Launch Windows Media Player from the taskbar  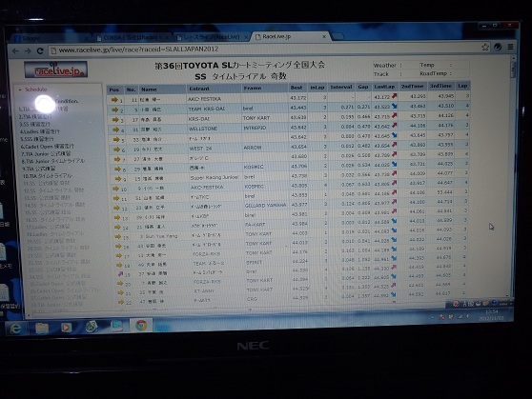coord(66,328)
